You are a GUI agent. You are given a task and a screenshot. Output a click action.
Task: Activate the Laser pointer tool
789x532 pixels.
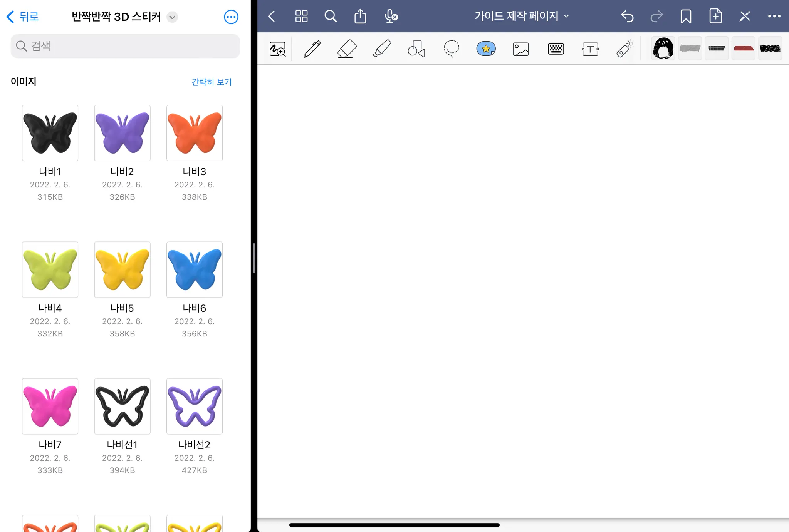624,49
